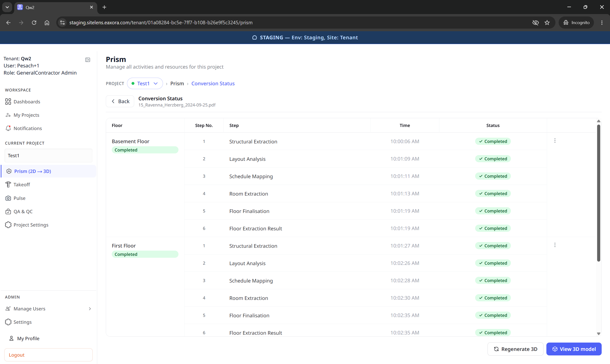This screenshot has height=364, width=610.
Task: Click the Conversion Status breadcrumb link
Action: pos(213,83)
